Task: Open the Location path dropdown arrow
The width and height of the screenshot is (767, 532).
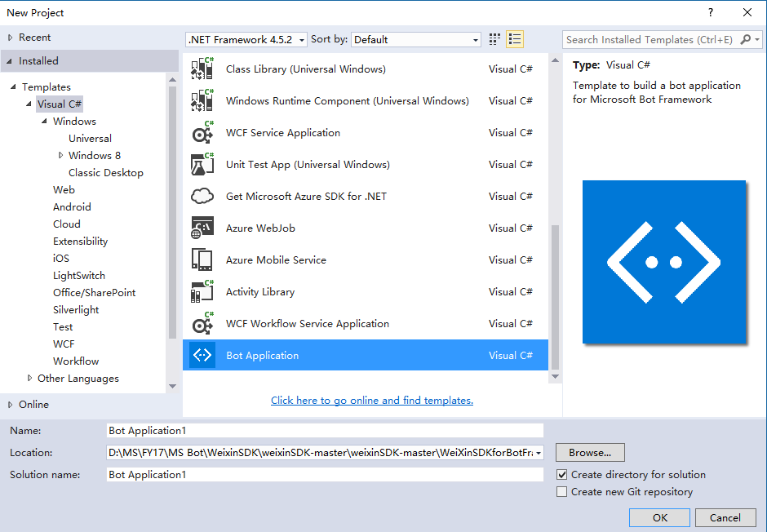Action: click(x=538, y=453)
